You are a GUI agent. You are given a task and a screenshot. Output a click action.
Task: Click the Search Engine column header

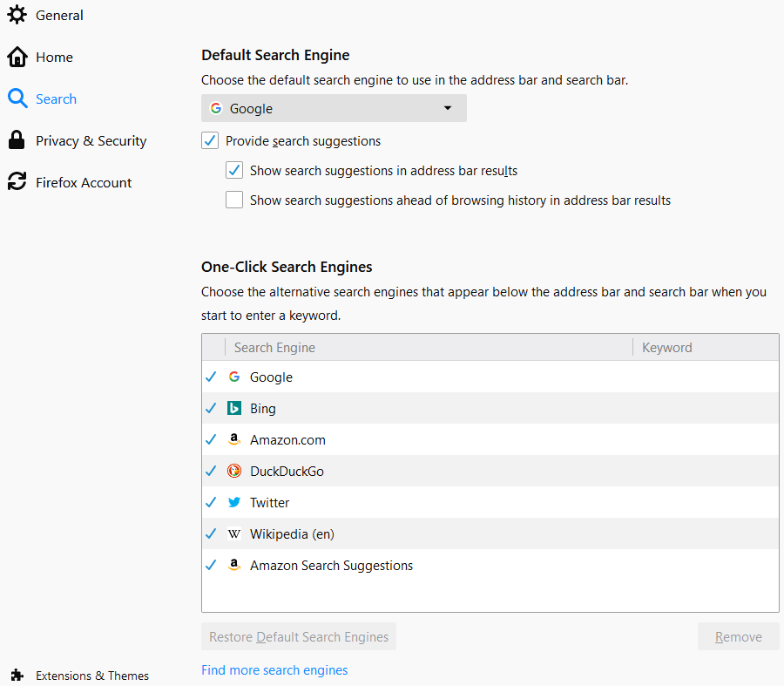click(429, 347)
